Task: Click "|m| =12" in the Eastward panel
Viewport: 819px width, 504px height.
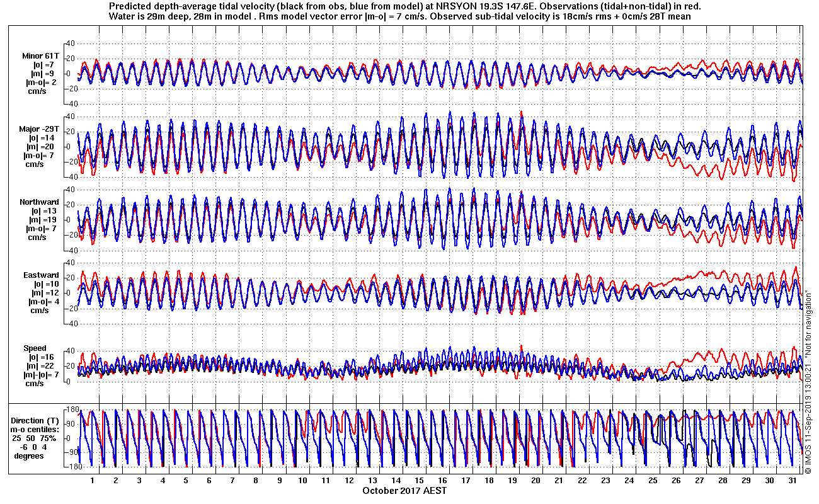Action: [x=44, y=293]
